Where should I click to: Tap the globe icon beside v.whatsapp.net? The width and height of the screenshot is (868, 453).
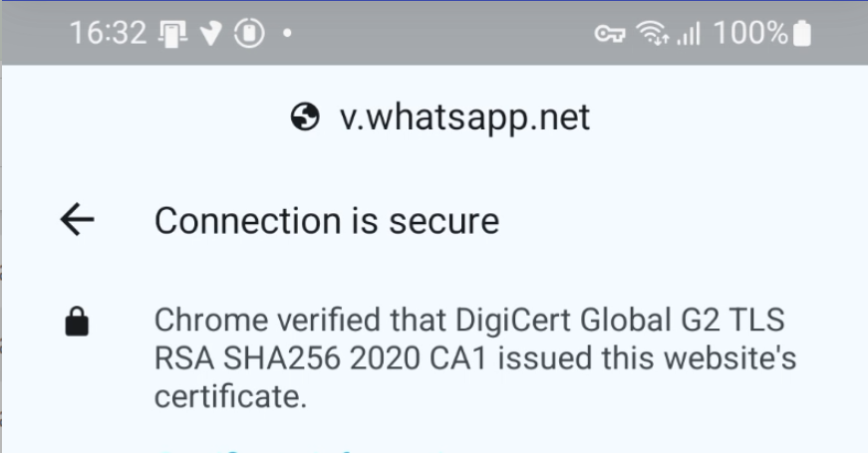(x=302, y=118)
